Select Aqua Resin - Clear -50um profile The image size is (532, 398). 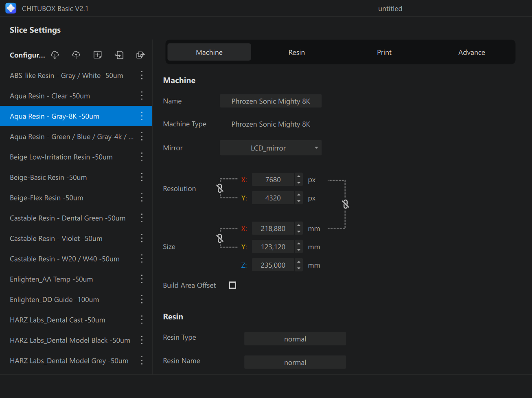coord(76,96)
